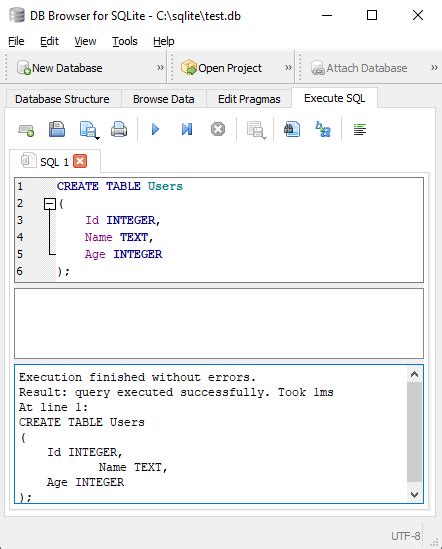442x549 pixels.
Task: Open the File menu
Action: pos(16,41)
